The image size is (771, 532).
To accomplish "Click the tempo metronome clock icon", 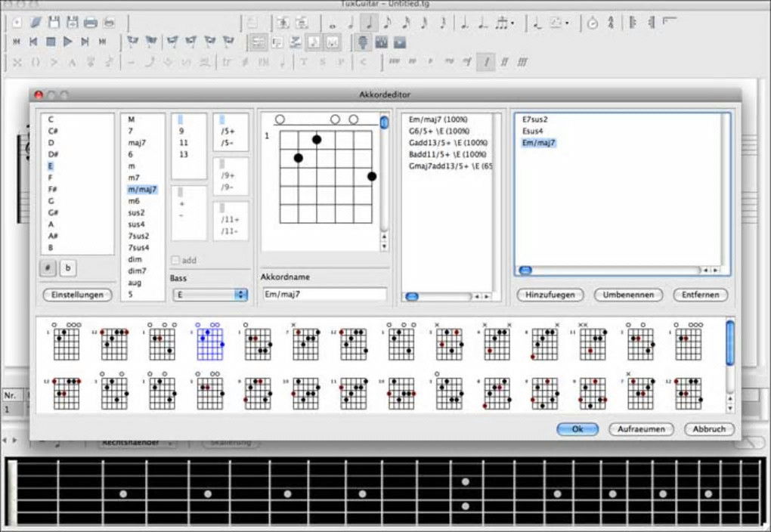I will [x=592, y=23].
